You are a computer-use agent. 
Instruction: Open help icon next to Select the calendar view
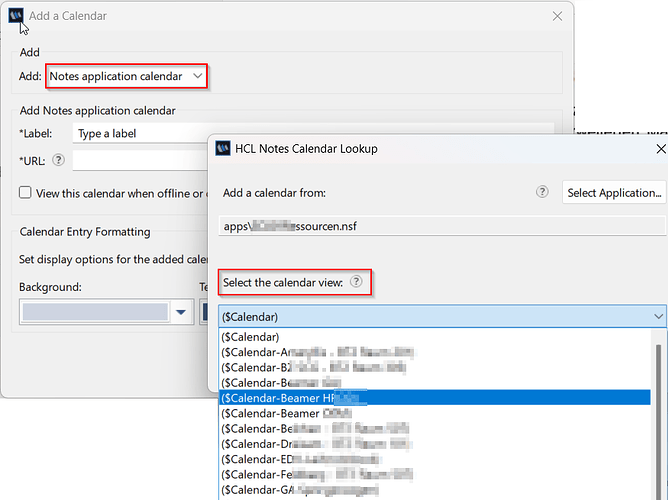(356, 282)
